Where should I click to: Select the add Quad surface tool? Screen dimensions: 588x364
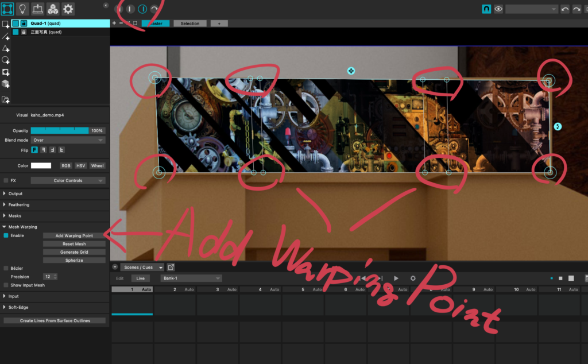pyautogui.click(x=6, y=24)
